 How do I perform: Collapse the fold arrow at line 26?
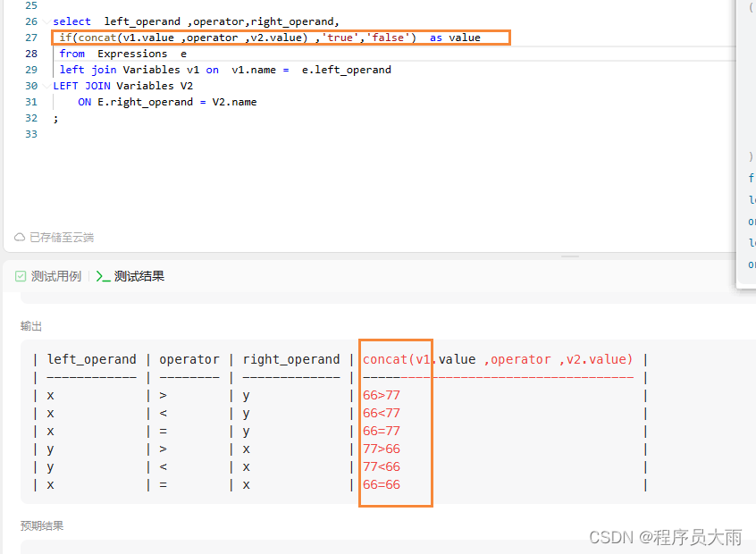coord(46,21)
